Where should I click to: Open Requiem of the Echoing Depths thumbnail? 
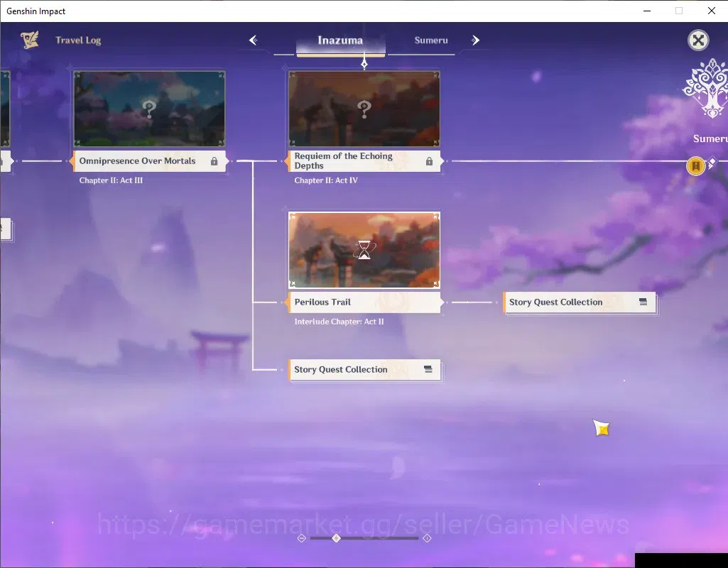[364, 109]
